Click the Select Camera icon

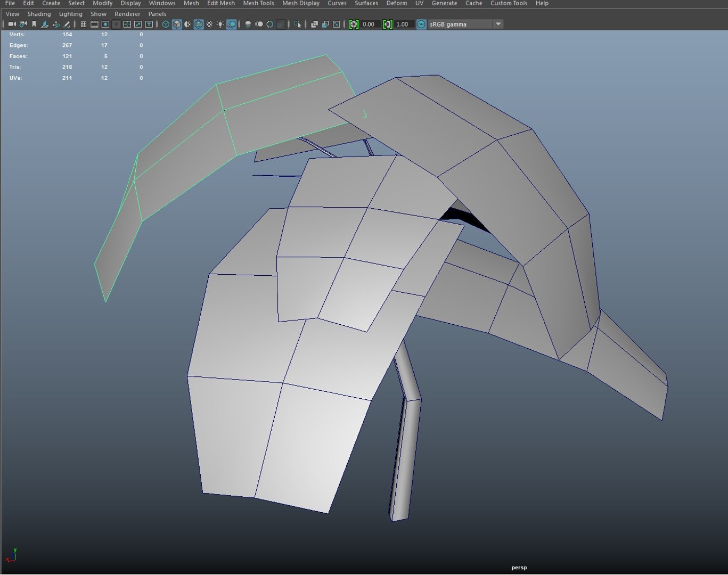tap(12, 24)
